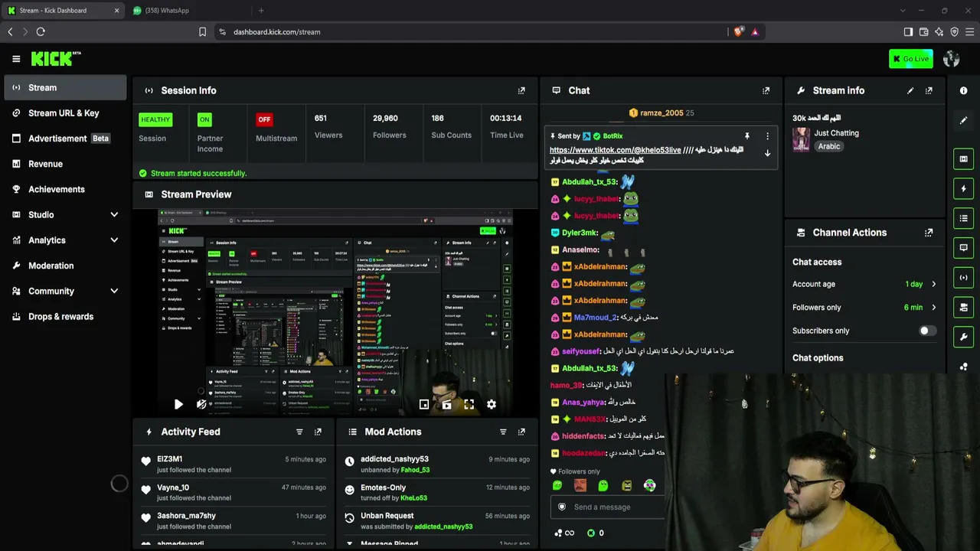980x551 pixels.
Task: Unmute the stream preview audio
Action: 201,404
